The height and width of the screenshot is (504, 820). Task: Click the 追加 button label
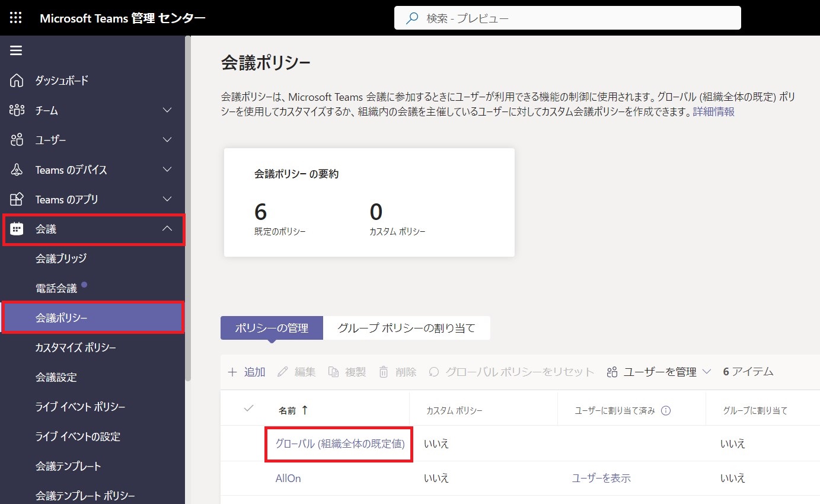[255, 372]
